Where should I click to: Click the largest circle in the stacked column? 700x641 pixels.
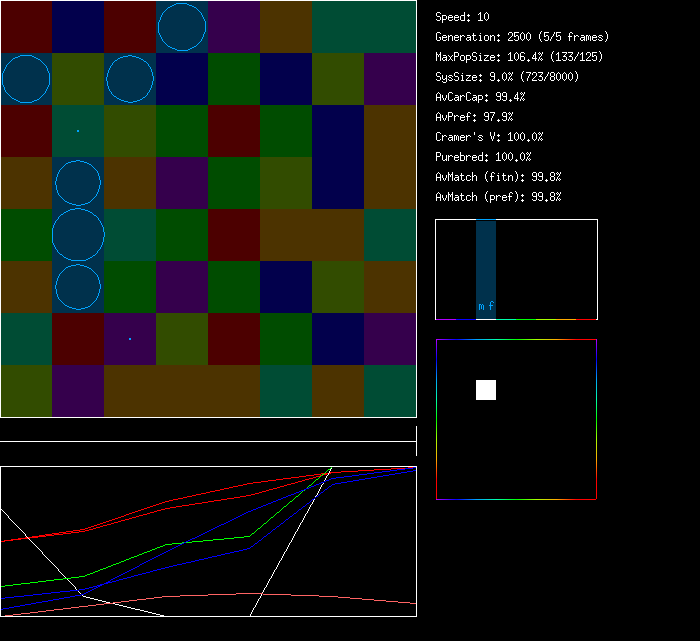78,234
